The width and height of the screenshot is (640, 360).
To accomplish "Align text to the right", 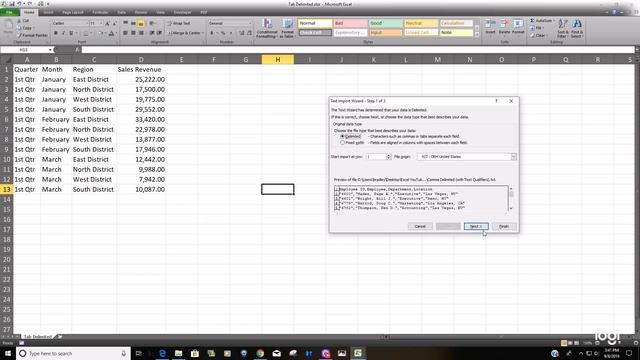I will [x=141, y=33].
